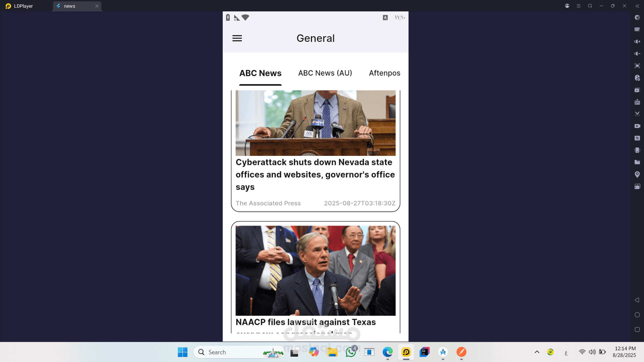The image size is (644, 362).
Task: Open the multi-instance plus icon
Action: pos(637,90)
